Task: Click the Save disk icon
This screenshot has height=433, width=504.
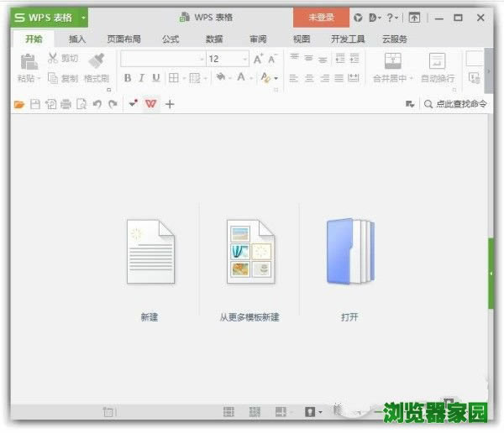Action: pos(35,104)
